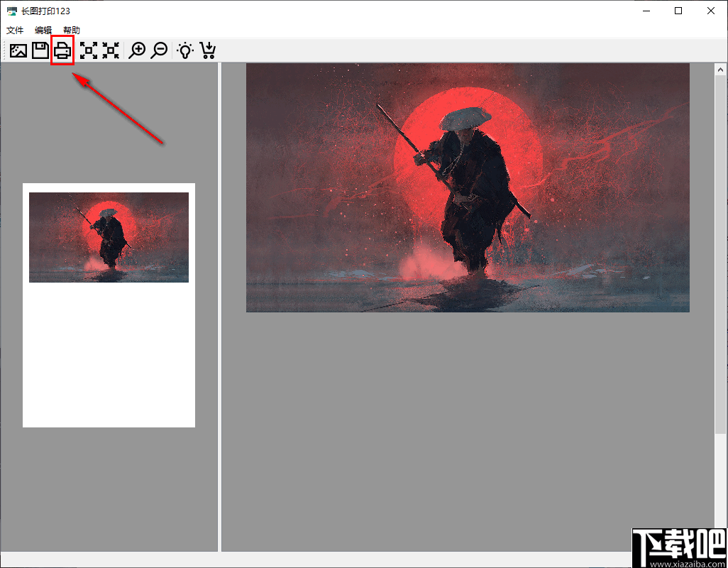Select the page thumbnail in the left panel

click(109, 305)
